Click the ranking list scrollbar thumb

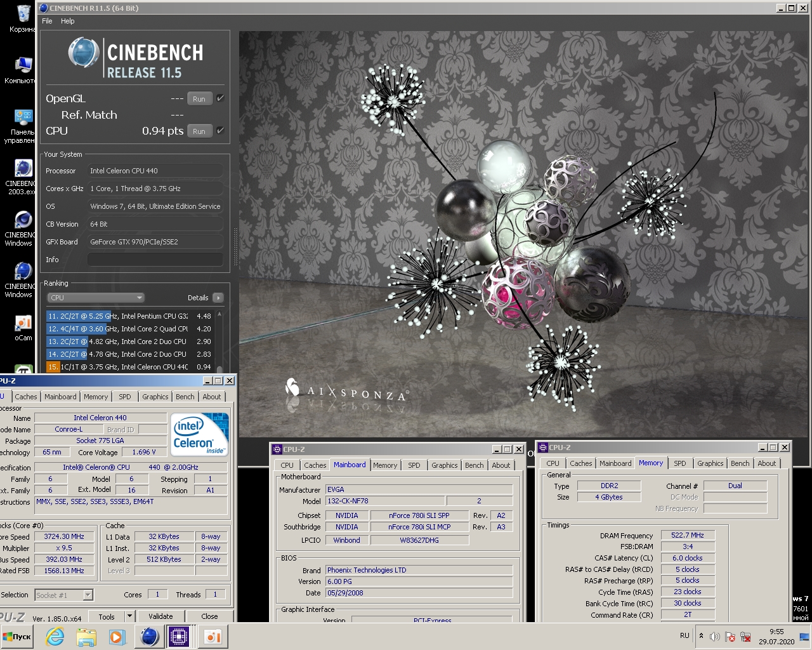pyautogui.click(x=219, y=369)
